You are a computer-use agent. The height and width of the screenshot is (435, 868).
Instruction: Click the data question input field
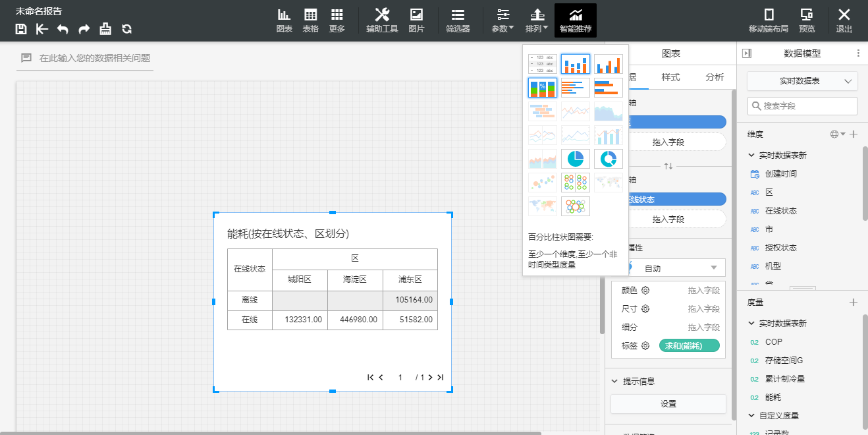click(x=85, y=58)
